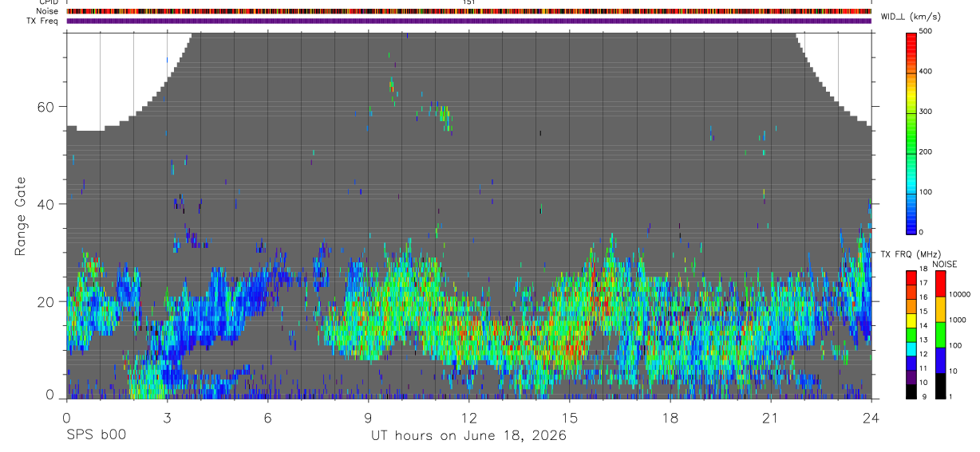This screenshot has height=452, width=980.
Task: Click the 21 UT hour tick label
Action: click(771, 417)
